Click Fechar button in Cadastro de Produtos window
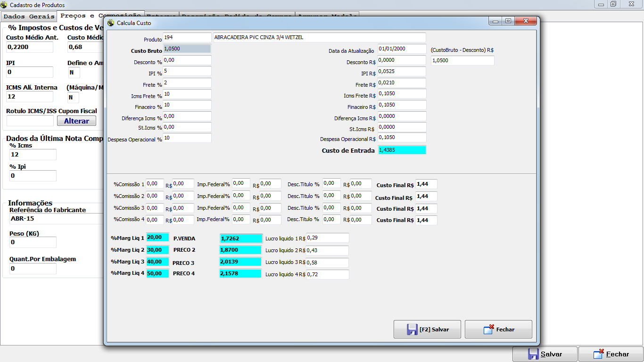This screenshot has width=644, height=362. tap(611, 354)
